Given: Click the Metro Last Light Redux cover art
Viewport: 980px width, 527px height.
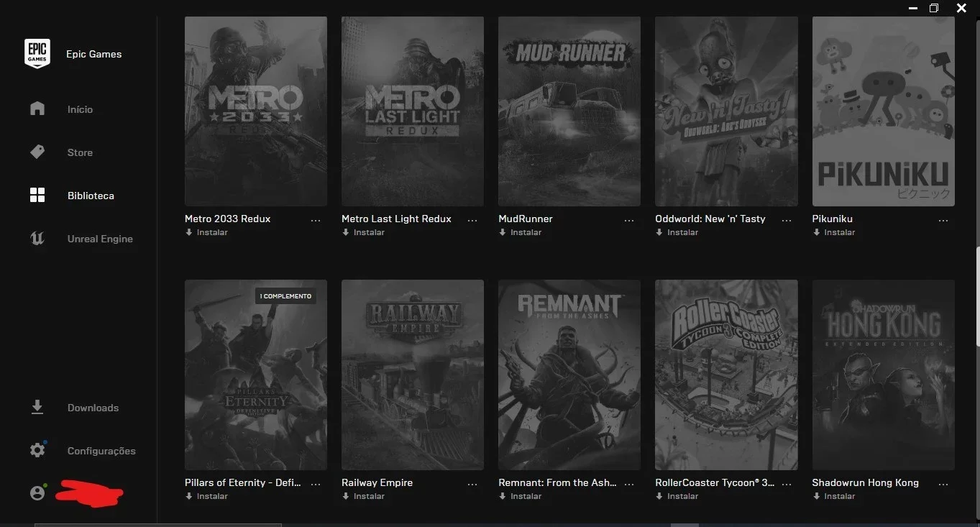Looking at the screenshot, I should point(413,111).
